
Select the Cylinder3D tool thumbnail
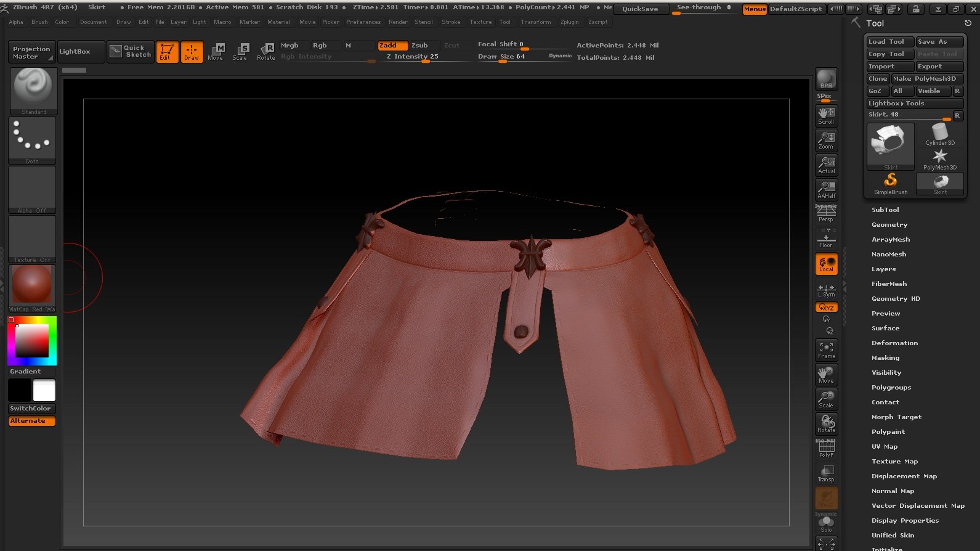(x=940, y=134)
